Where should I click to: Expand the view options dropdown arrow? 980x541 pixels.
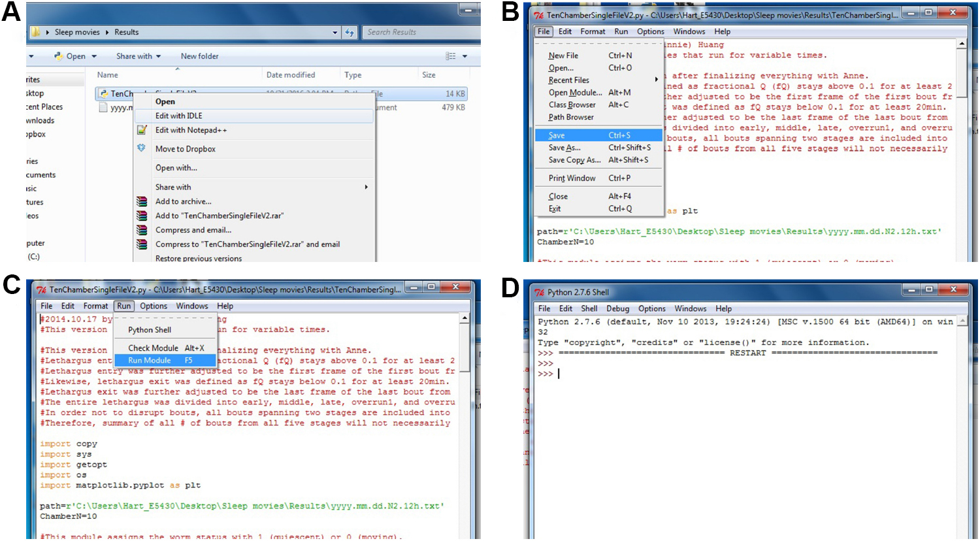coord(465,56)
